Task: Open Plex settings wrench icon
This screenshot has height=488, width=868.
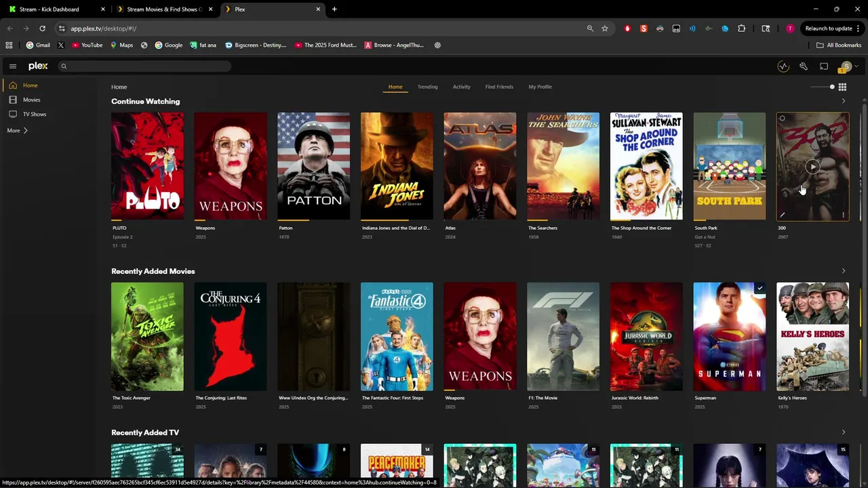Action: 804,66
